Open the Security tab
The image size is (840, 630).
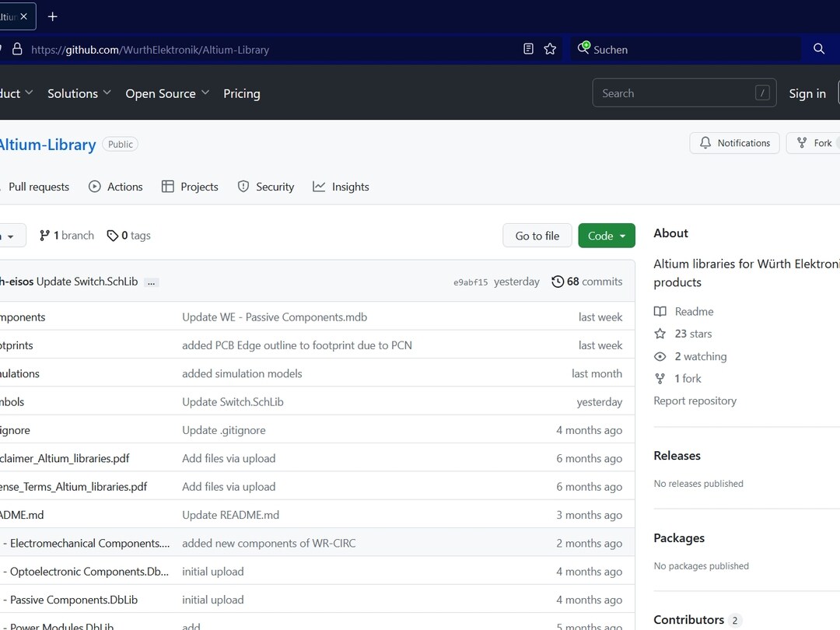[x=266, y=187]
